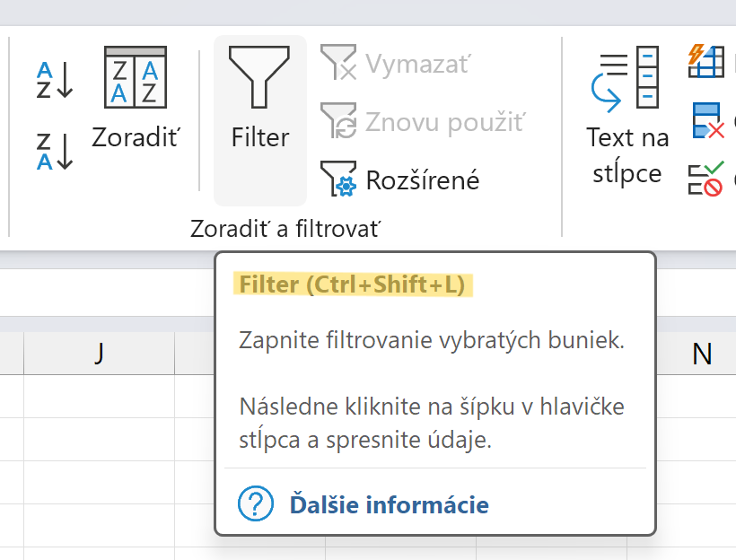The width and height of the screenshot is (736, 560).
Task: Click the Znovu použiť text label
Action: (x=445, y=123)
